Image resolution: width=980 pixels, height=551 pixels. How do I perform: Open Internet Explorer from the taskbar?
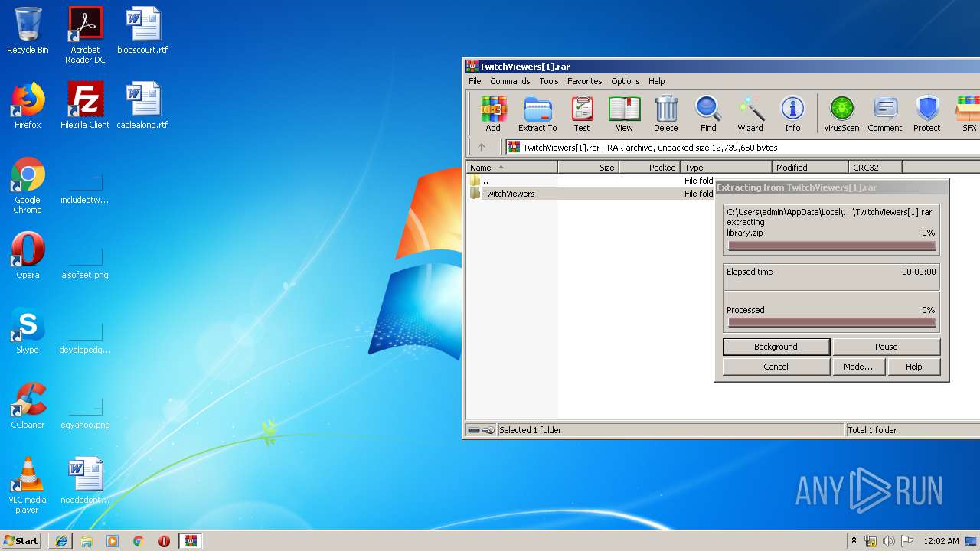coord(61,541)
